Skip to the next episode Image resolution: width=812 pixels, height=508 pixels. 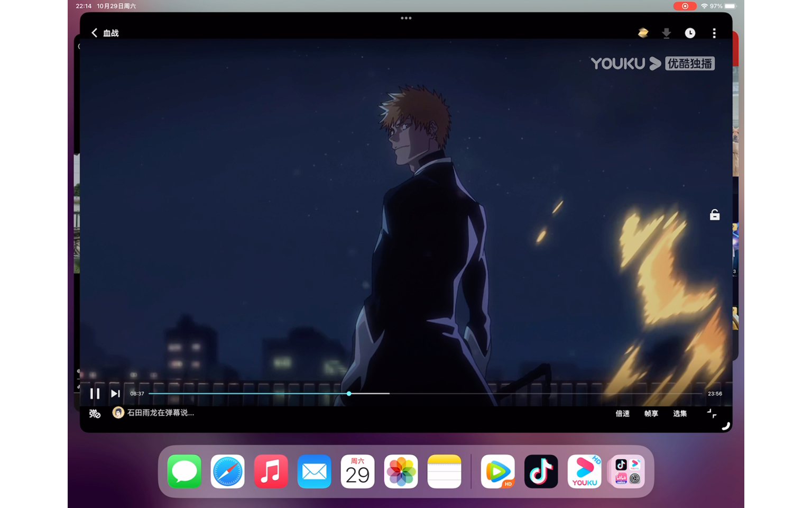click(115, 393)
